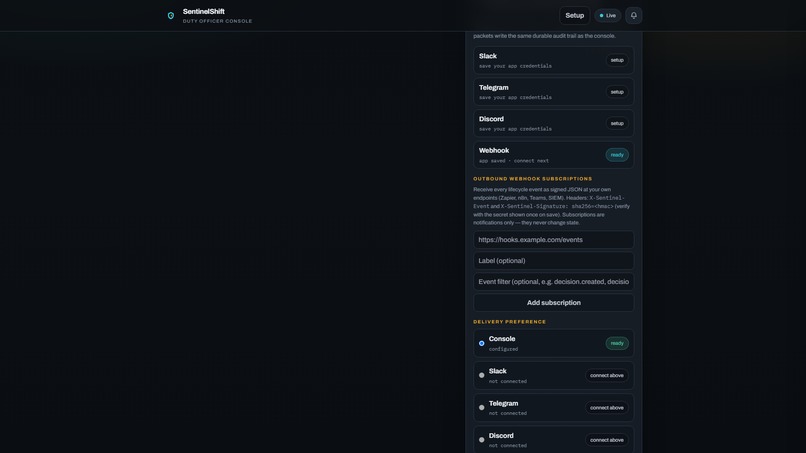Click the ready badge on Webhook card
The width and height of the screenshot is (806, 453).
(617, 155)
